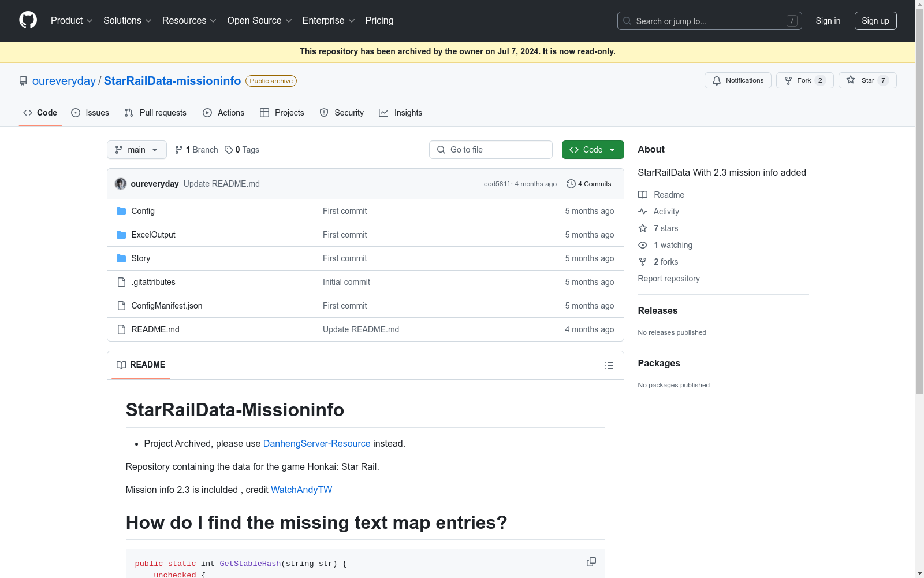
Task: Open the ConfigManifest.json file name
Action: 167,306
